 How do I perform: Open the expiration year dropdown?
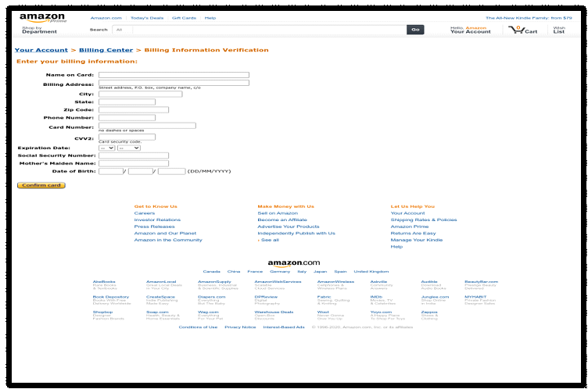tap(129, 148)
